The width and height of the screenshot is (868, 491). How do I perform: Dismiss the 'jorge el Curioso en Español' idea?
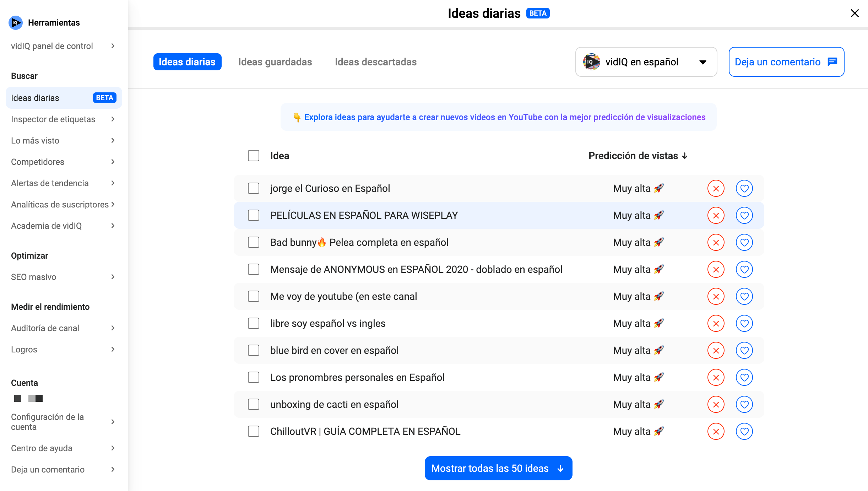pyautogui.click(x=716, y=188)
